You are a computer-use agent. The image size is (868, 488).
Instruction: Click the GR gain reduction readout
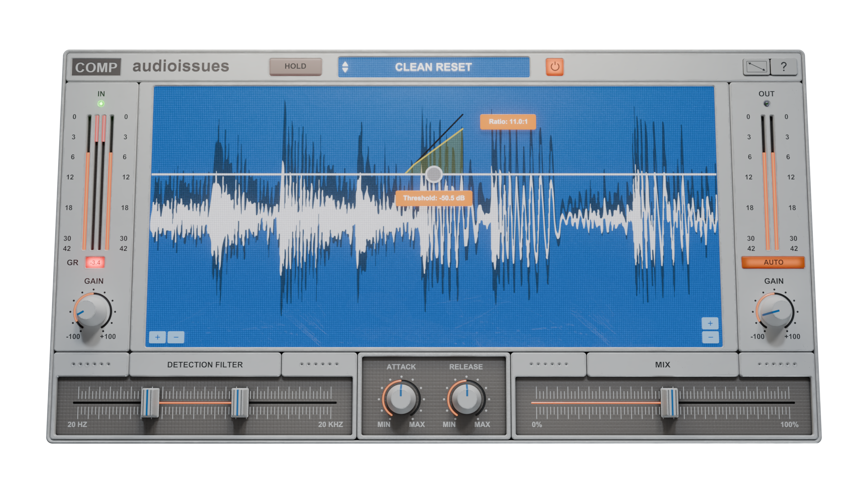pyautogui.click(x=95, y=263)
